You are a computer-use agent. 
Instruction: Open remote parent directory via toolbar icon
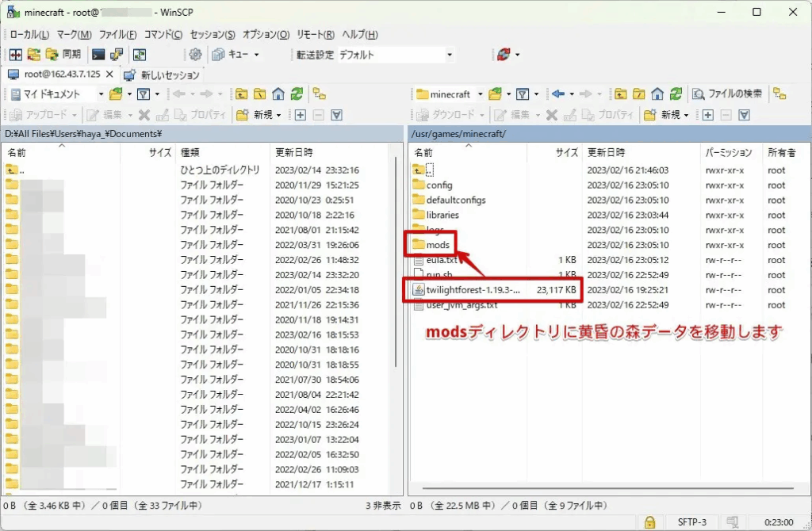620,94
